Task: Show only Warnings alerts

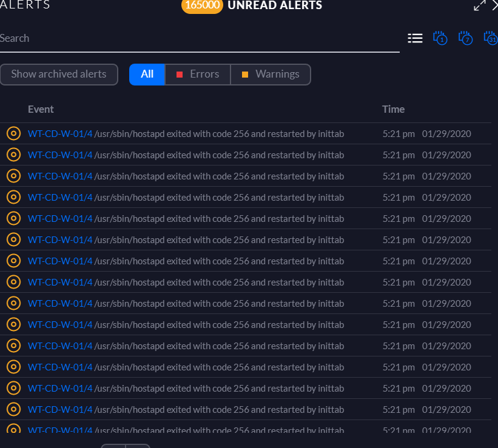Action: coord(271,75)
